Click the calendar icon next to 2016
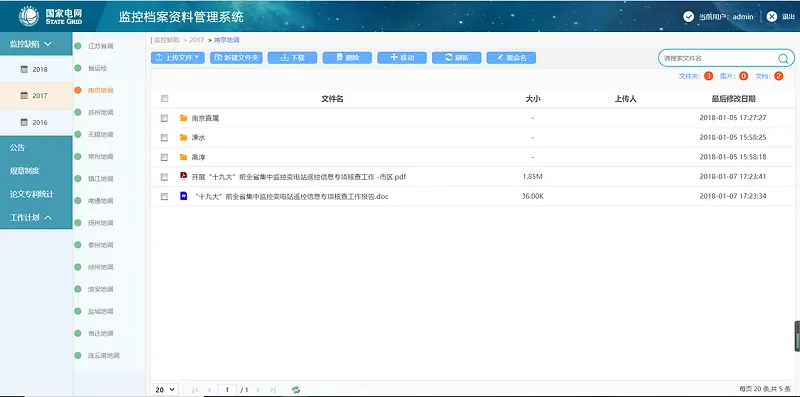Screen dimensions: 800x397 (x=24, y=122)
